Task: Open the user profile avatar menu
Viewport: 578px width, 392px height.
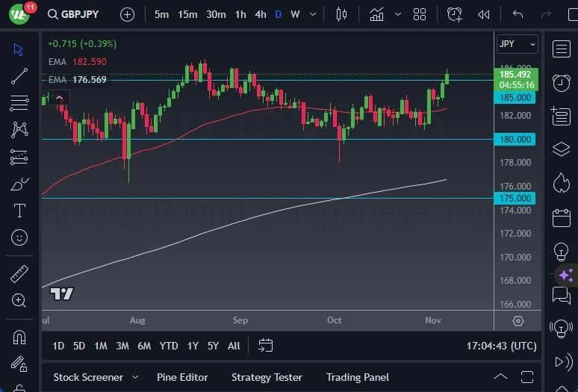Action: [19, 14]
